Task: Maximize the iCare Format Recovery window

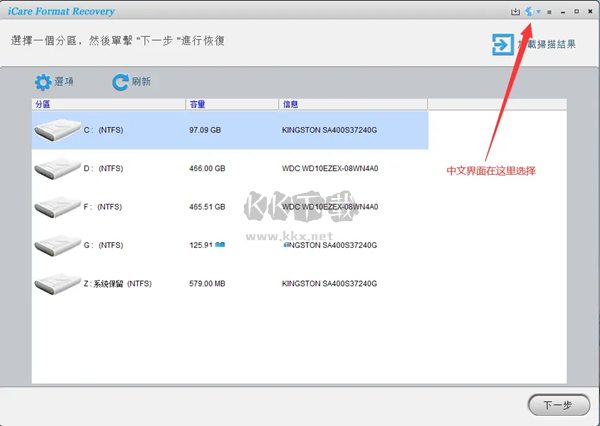Action: coord(576,12)
